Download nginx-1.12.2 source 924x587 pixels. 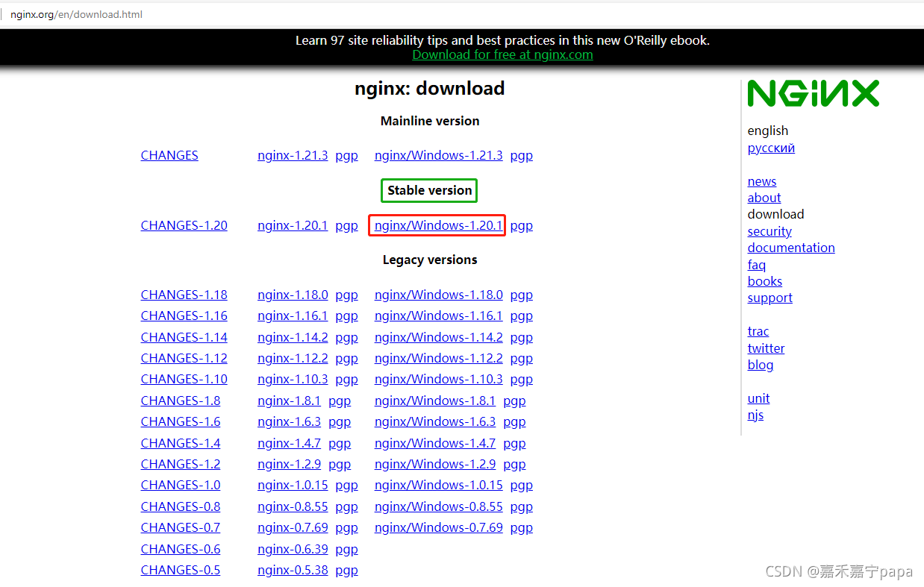coord(293,358)
